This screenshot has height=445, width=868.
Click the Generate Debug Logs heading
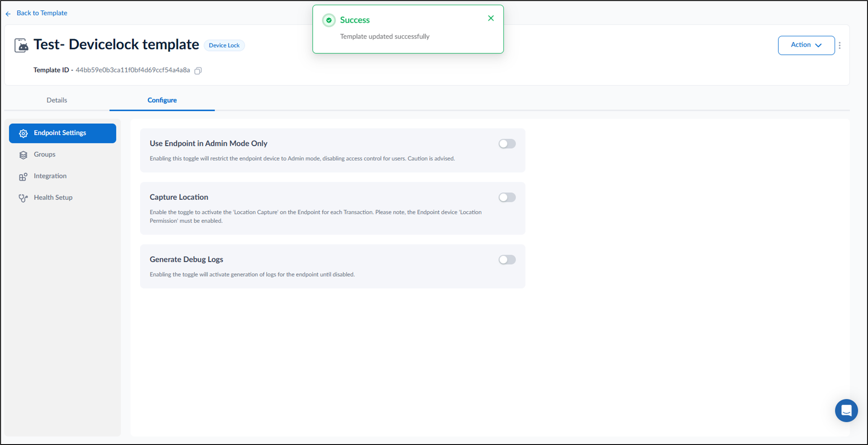pos(186,260)
